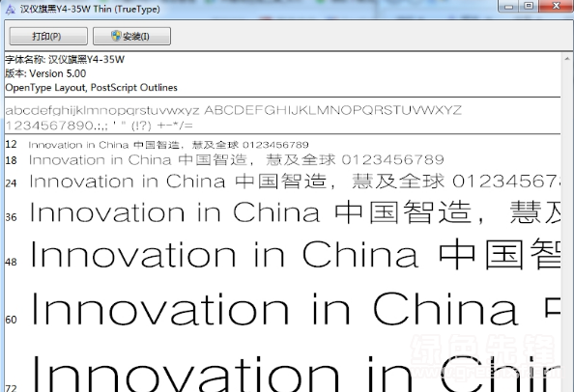The image size is (574, 392).
Task: Open the font viewer title bar icon menu
Action: click(x=11, y=9)
